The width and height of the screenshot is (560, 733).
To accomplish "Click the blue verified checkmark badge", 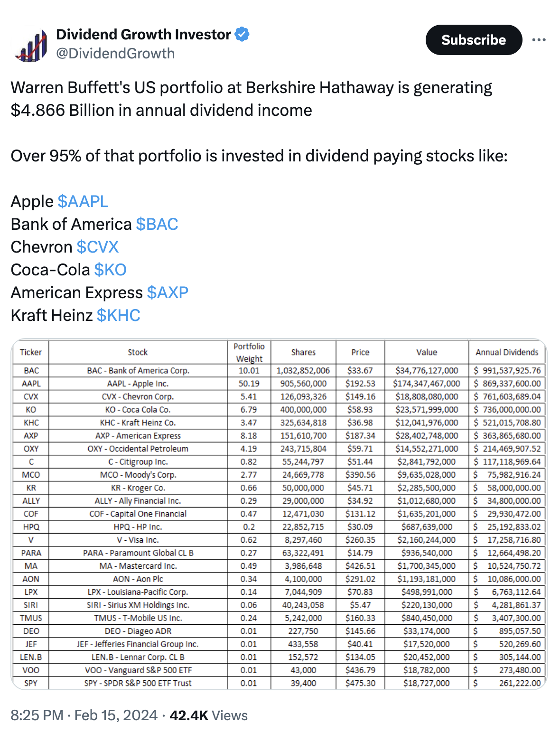I will (x=242, y=34).
